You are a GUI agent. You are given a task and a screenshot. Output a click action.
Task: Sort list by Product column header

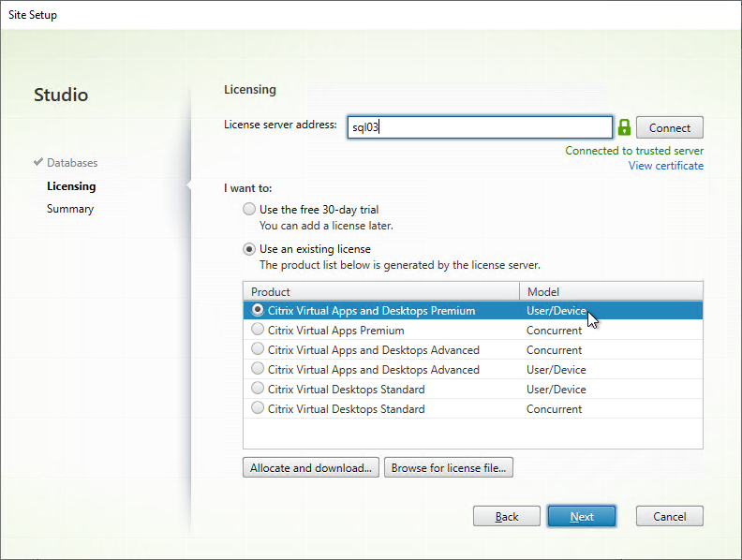pos(381,291)
